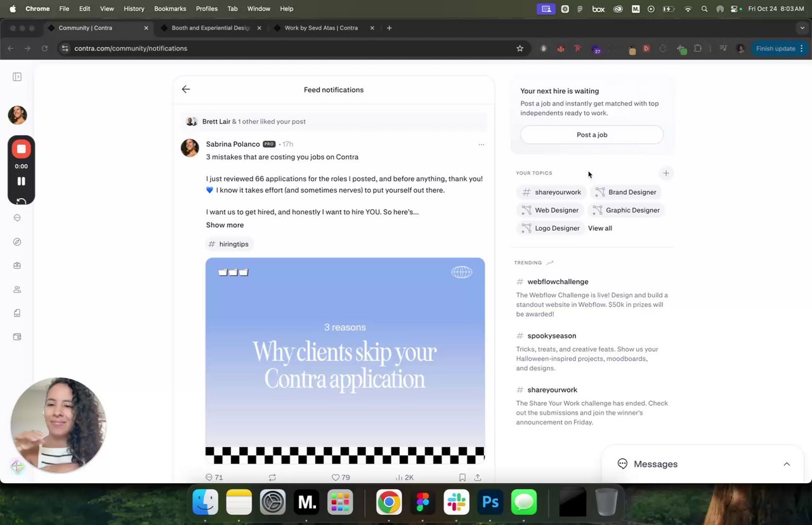Open the trending webflowchallenge hashtag
The height and width of the screenshot is (525, 812).
click(558, 282)
